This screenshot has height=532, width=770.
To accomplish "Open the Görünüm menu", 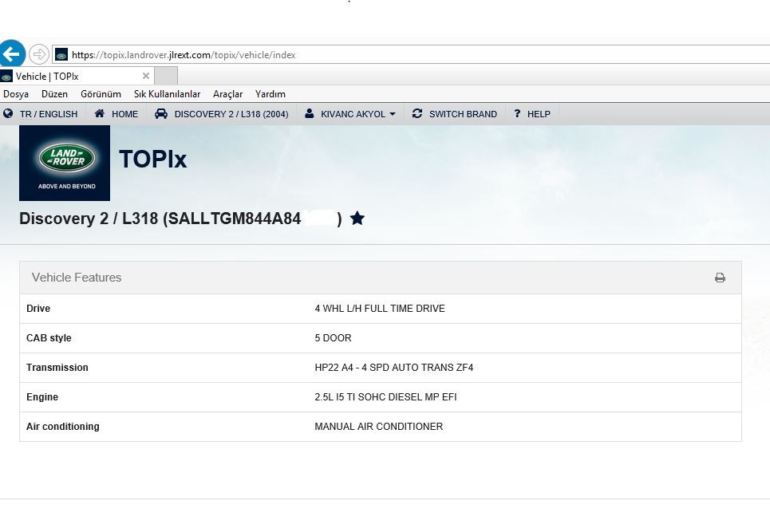I will (101, 94).
